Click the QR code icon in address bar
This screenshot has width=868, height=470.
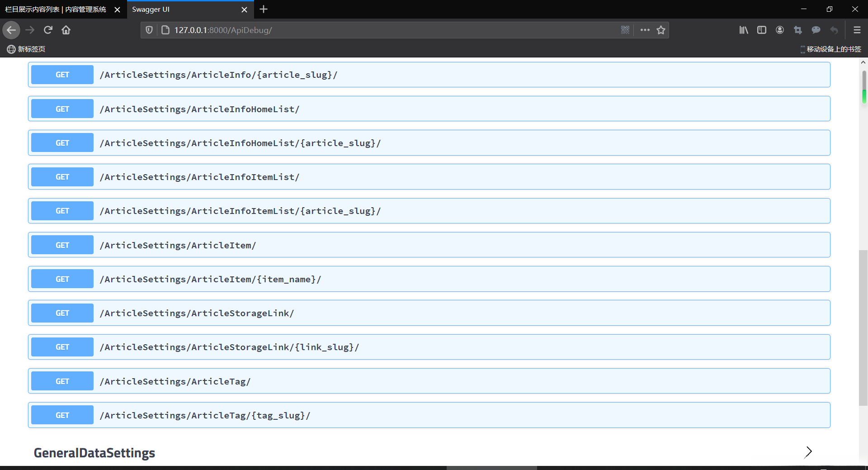coord(625,30)
